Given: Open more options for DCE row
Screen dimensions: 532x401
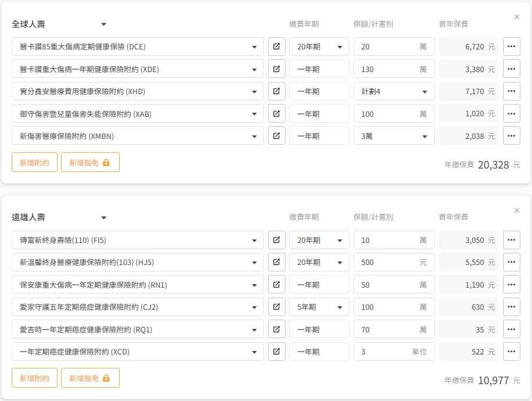Looking at the screenshot, I should (x=511, y=46).
